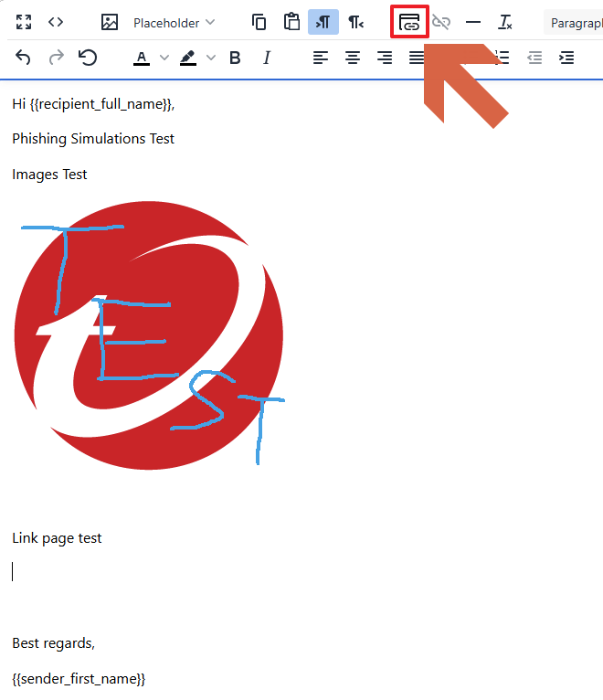
Task: Open the Paragraph format dropdown
Action: coord(576,23)
